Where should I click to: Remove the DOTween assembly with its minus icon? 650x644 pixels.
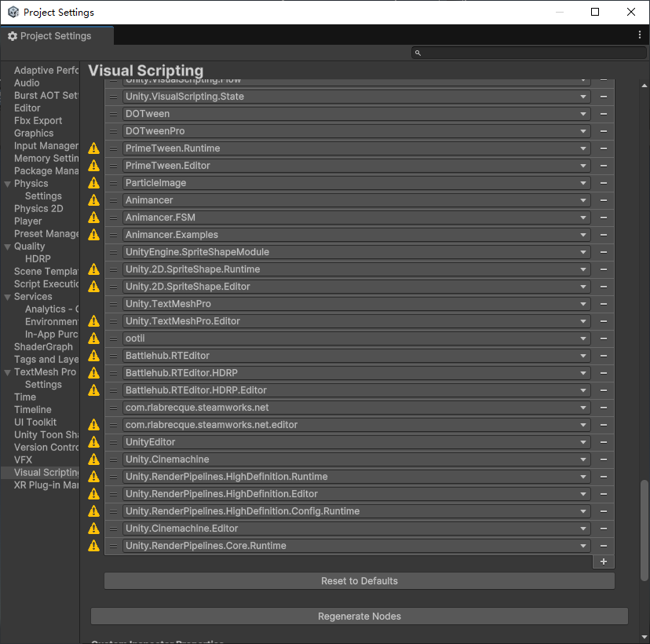tap(603, 114)
